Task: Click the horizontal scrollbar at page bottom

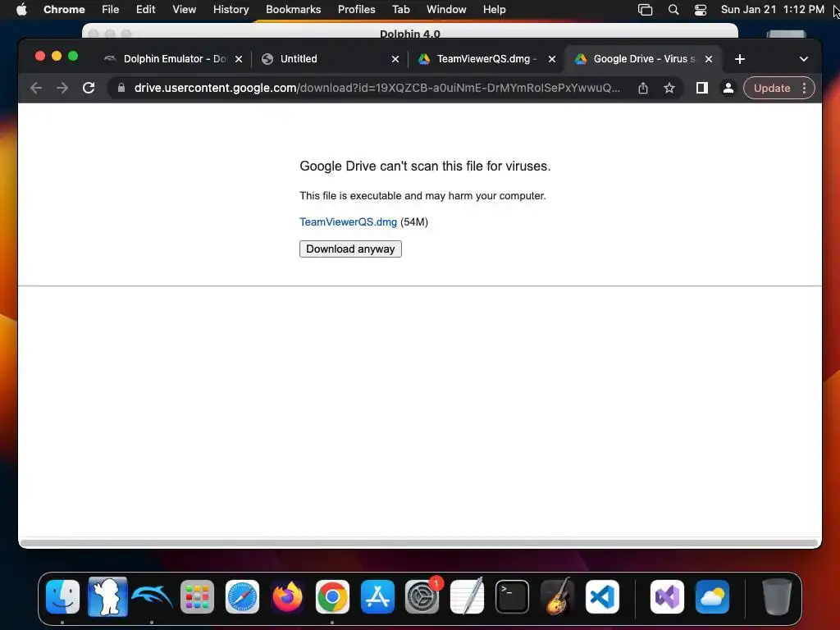Action: click(x=420, y=543)
